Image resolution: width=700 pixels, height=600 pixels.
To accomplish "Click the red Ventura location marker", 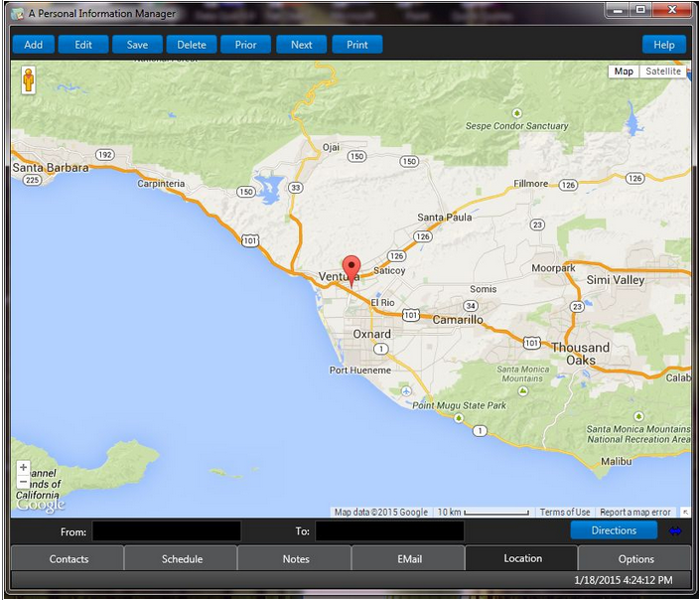I will [x=351, y=271].
